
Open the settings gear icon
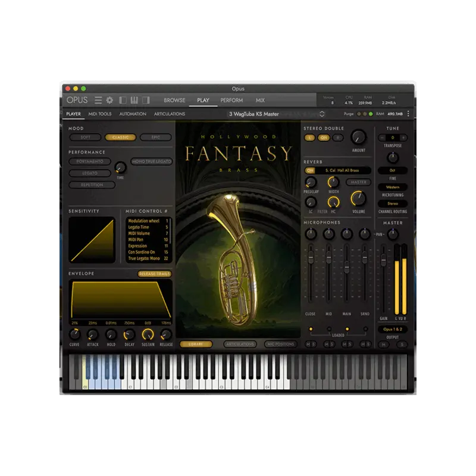(x=109, y=100)
